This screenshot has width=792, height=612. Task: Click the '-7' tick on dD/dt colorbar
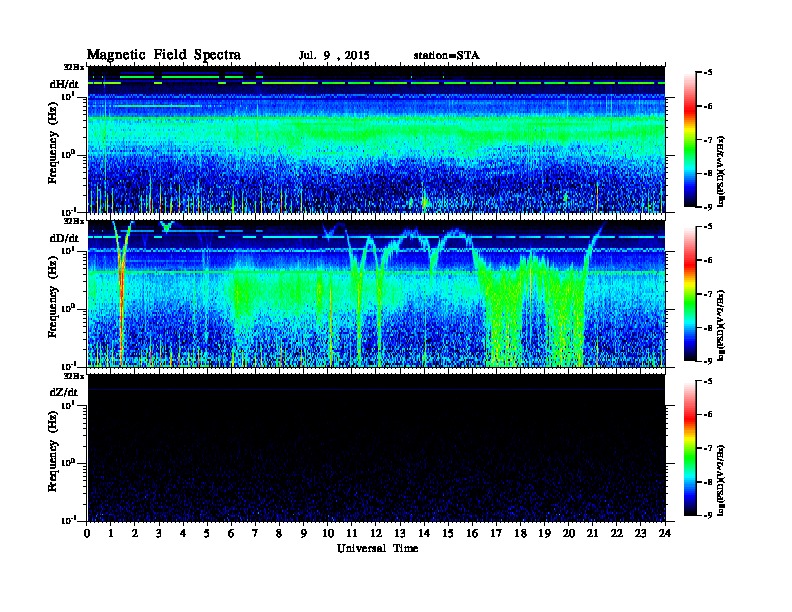click(x=708, y=294)
